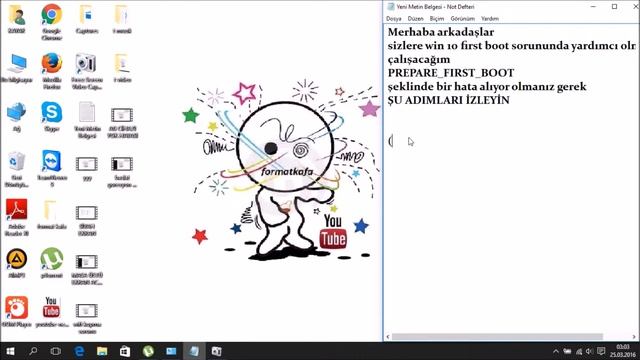Open the Windows Start menu

(x=10, y=351)
